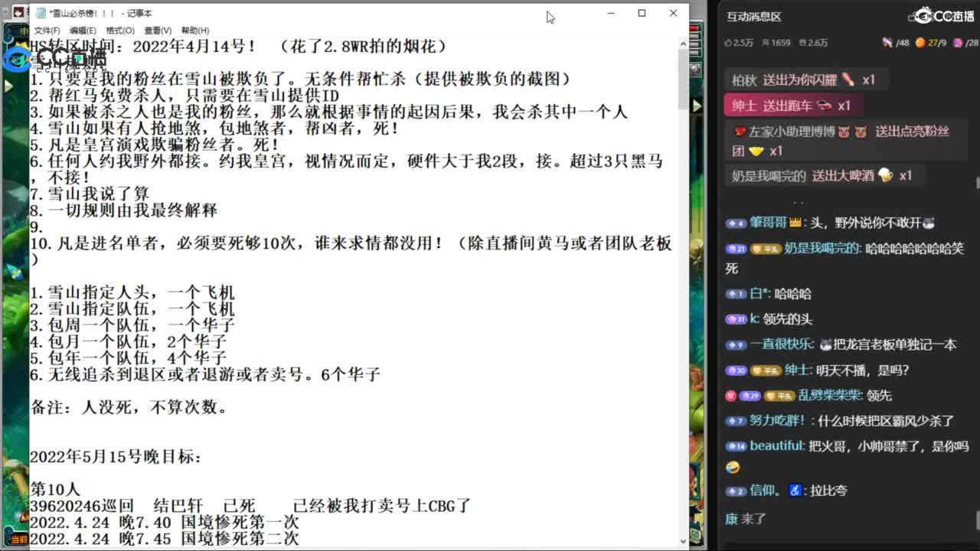Click the level 21 badge beside 奶是我喝完的
Image resolution: width=980 pixels, height=551 pixels.
coord(736,249)
